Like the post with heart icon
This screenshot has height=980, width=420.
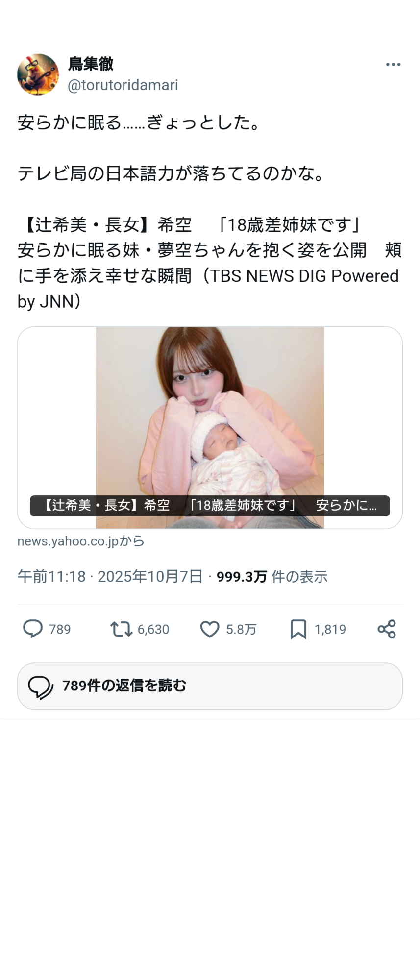tap(210, 629)
